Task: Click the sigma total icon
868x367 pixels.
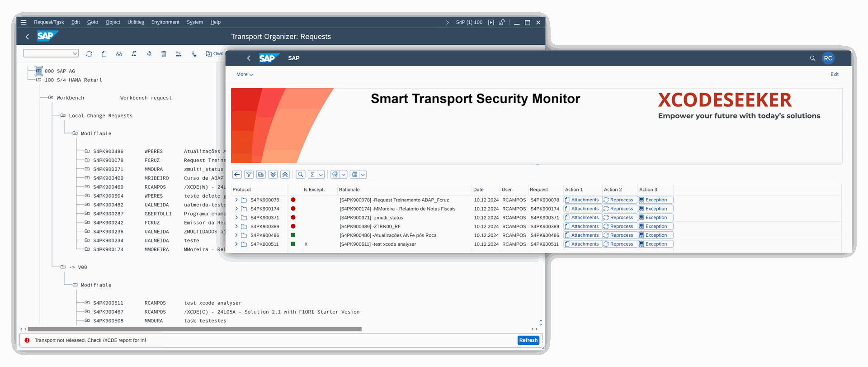Action: [x=312, y=175]
